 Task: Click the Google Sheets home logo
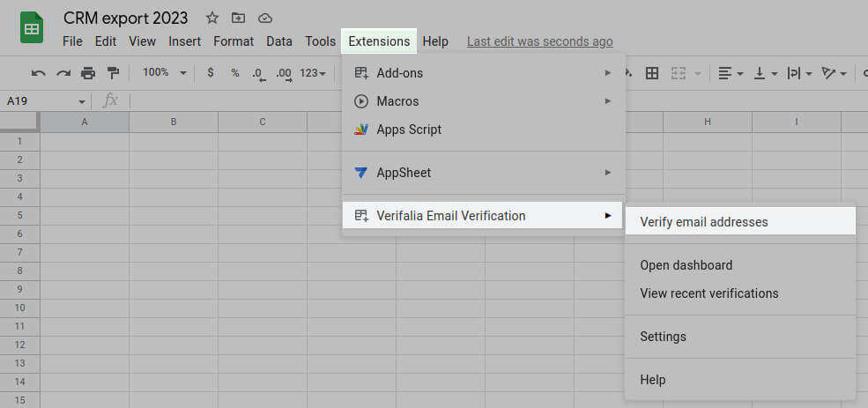(32, 27)
